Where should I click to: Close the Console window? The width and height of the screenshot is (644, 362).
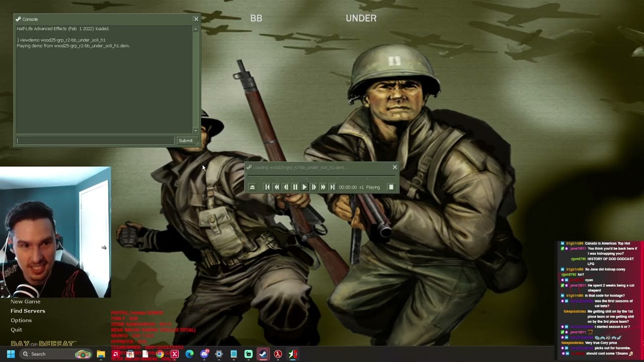pyautogui.click(x=196, y=19)
